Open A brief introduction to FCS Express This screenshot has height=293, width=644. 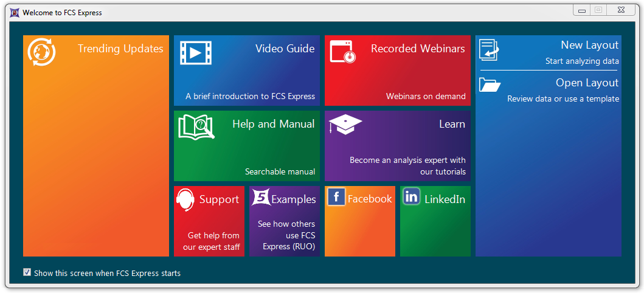pos(250,96)
